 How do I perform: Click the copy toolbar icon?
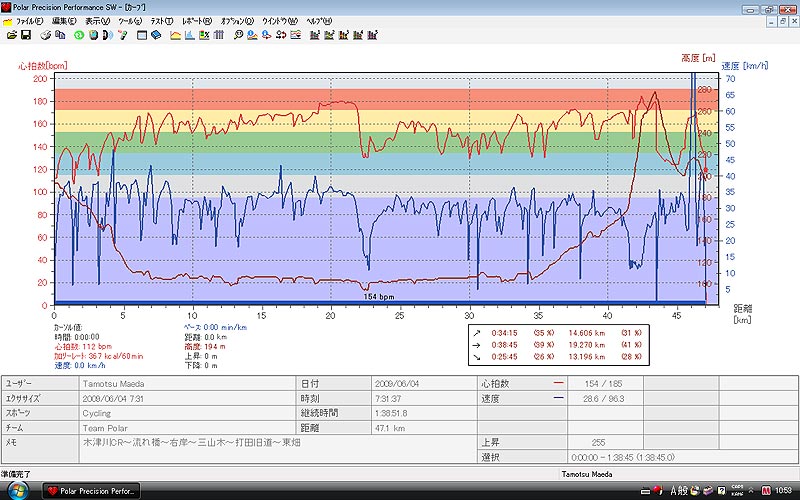[60, 35]
